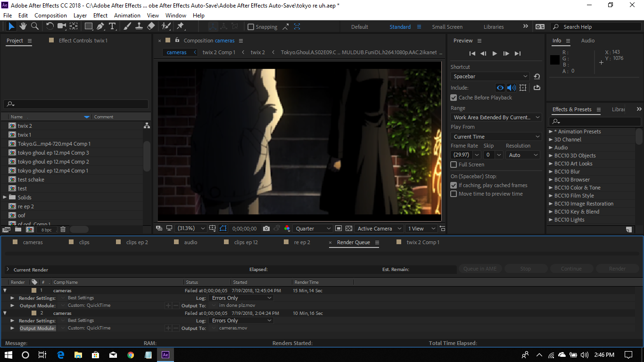
Task: Select the Brush tool
Action: pos(127,26)
